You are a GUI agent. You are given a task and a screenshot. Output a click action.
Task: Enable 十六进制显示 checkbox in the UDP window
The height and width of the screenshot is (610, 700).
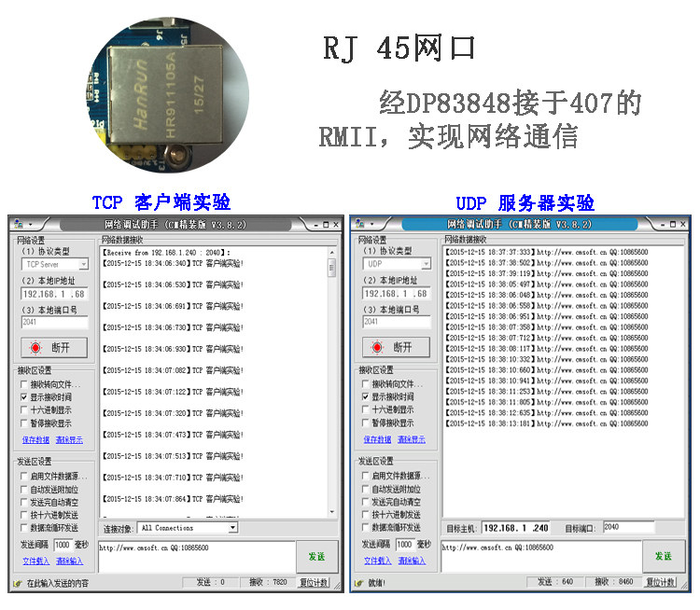point(366,409)
